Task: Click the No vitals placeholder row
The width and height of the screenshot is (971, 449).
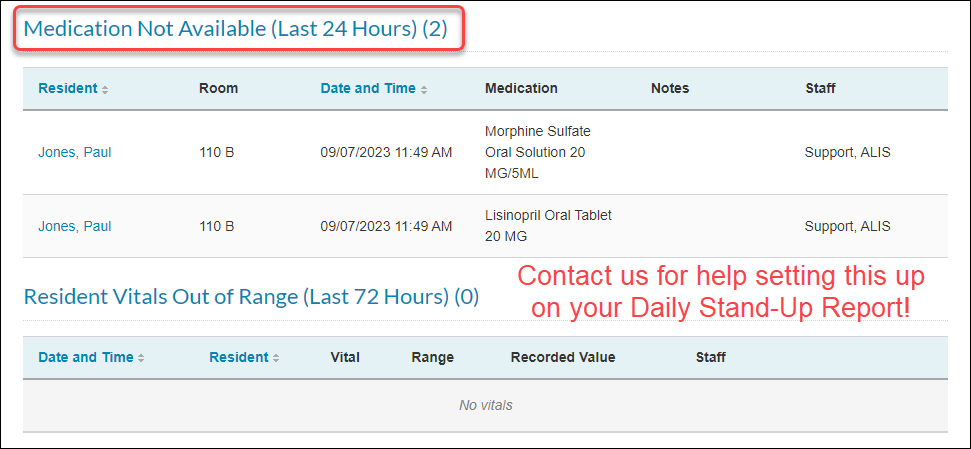Action: click(x=486, y=406)
